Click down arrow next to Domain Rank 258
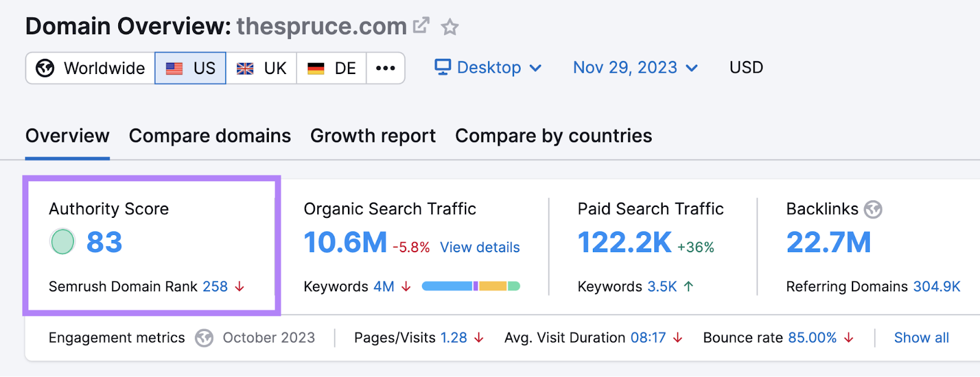The height and width of the screenshot is (377, 980). (x=239, y=286)
